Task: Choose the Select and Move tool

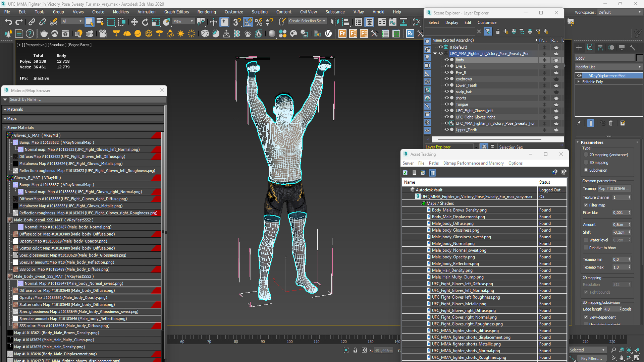Action: click(134, 22)
